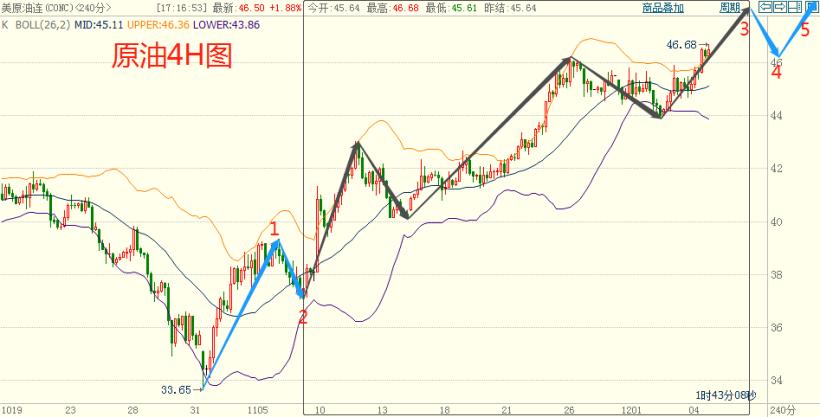Click the MID:45.11 value

pos(99,25)
